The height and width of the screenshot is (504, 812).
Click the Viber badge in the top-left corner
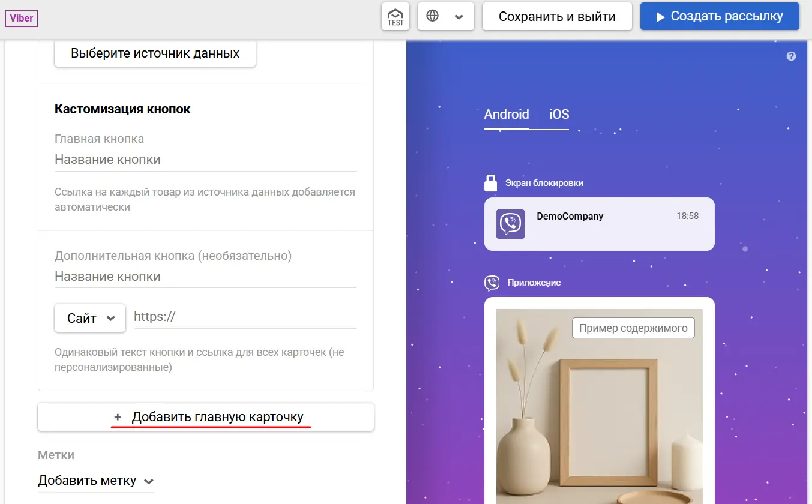(x=21, y=18)
